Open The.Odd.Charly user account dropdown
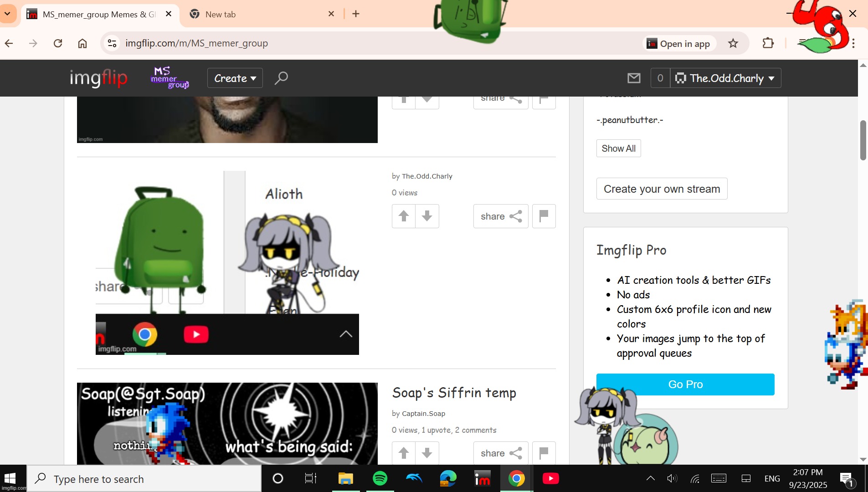This screenshot has height=492, width=868. coord(726,78)
